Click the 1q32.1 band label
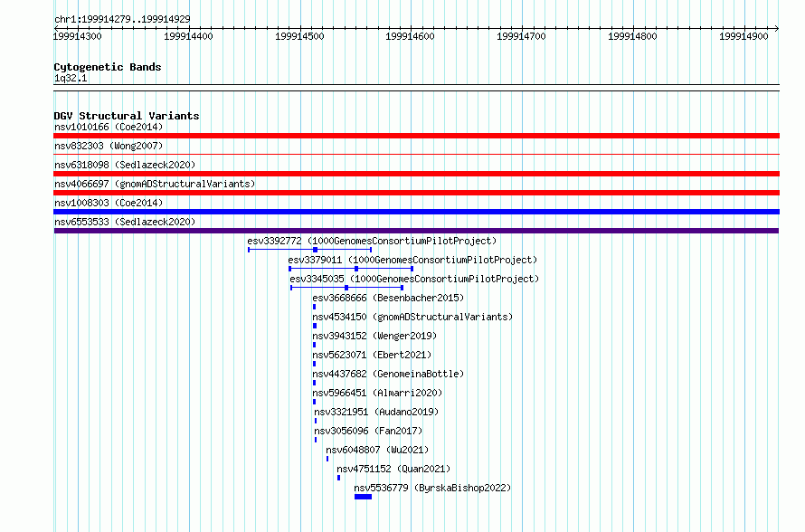The width and height of the screenshot is (805, 532). tap(71, 78)
